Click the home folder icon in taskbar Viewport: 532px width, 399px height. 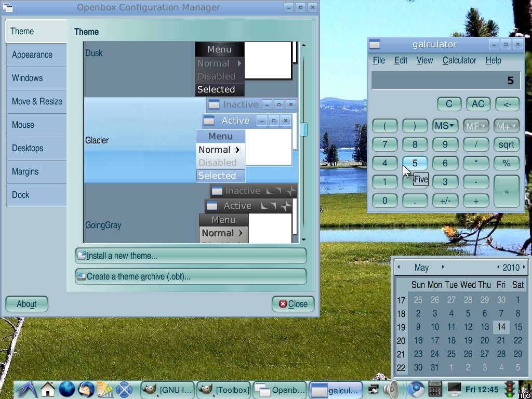click(x=48, y=390)
